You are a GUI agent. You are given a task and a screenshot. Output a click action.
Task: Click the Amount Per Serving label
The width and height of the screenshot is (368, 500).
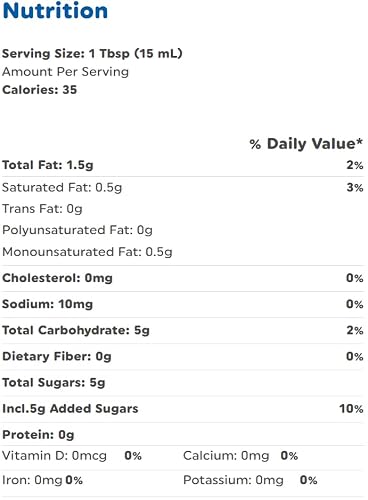[x=65, y=72]
